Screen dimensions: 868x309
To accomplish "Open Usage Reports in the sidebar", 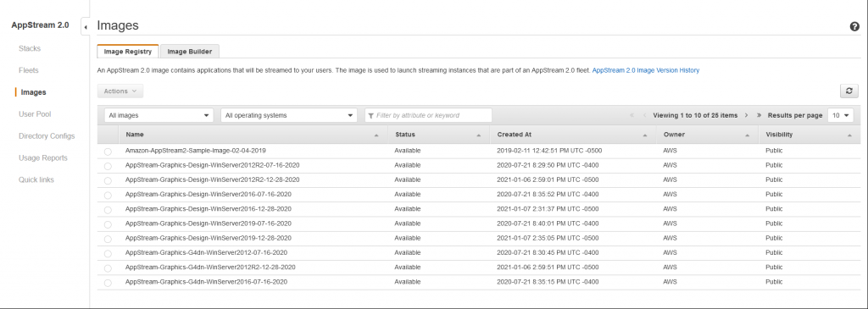I will 43,158.
